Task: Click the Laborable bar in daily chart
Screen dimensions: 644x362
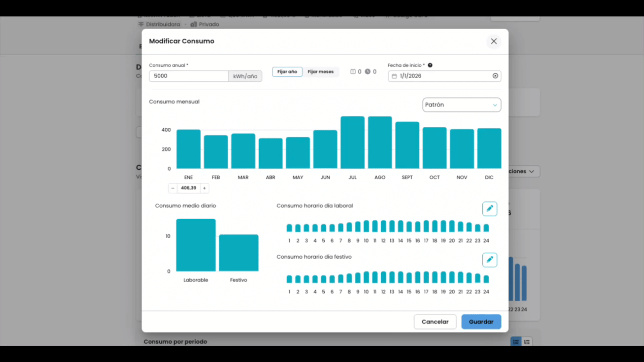Action: coord(196,245)
